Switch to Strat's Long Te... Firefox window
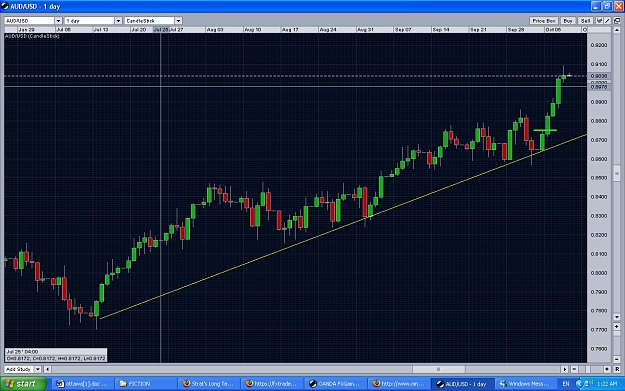Image resolution: width=625 pixels, height=391 pixels. [208, 384]
